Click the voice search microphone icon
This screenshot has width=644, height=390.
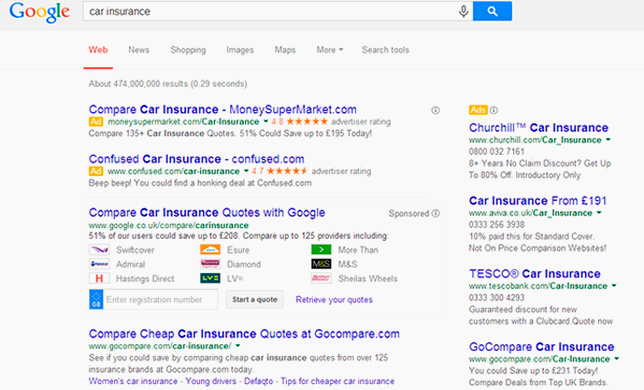[x=463, y=11]
